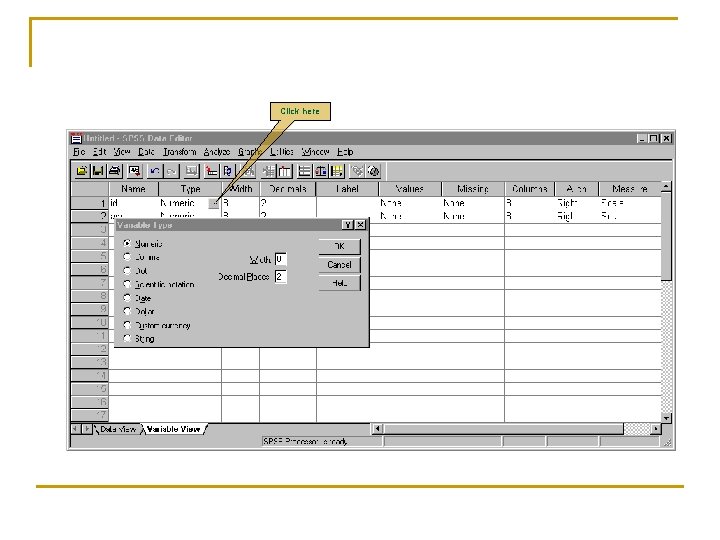Click the Go to Case toolbar icon
Viewport: 720px width, 540px height.
pyautogui.click(x=211, y=171)
